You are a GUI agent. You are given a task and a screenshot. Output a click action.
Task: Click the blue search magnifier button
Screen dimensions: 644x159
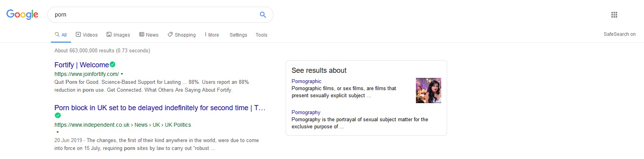[x=263, y=15]
